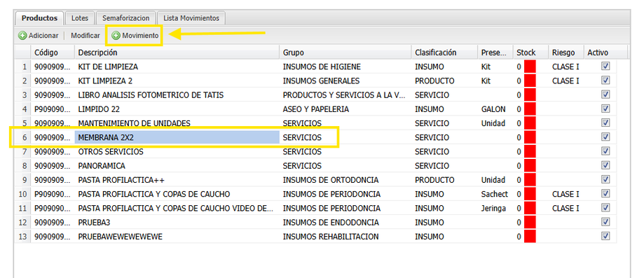Uncheck Activo for KIT DE LIMPIEZA

click(605, 66)
